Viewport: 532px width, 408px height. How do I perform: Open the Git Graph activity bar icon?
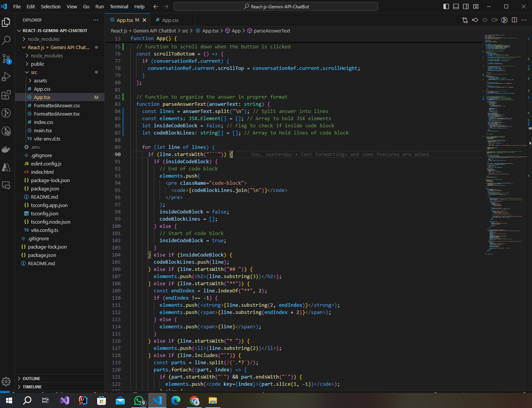coord(6,113)
